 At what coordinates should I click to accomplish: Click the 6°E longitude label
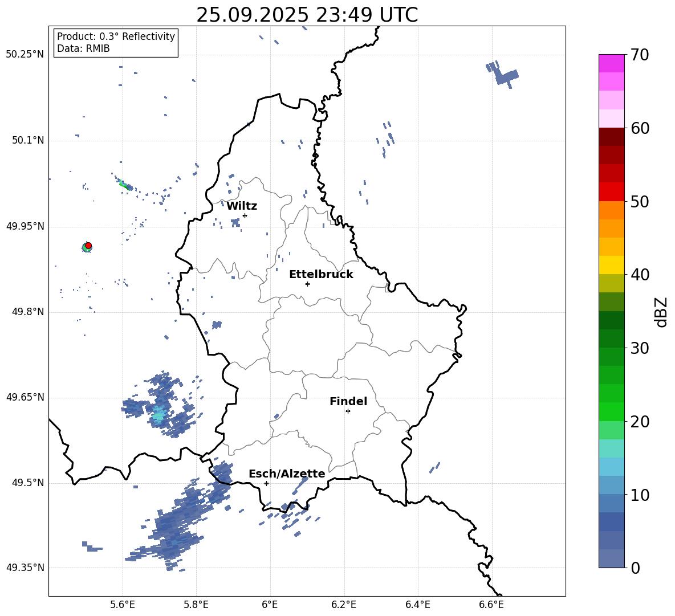pyautogui.click(x=270, y=605)
